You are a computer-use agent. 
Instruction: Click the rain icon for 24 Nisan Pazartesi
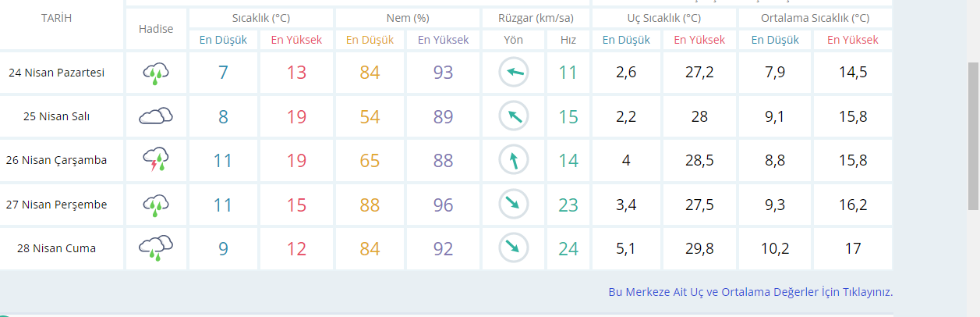[x=156, y=73]
